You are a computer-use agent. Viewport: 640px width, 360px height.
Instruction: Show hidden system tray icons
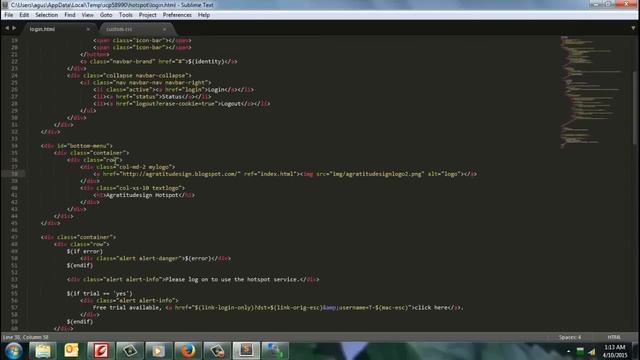tap(569, 351)
